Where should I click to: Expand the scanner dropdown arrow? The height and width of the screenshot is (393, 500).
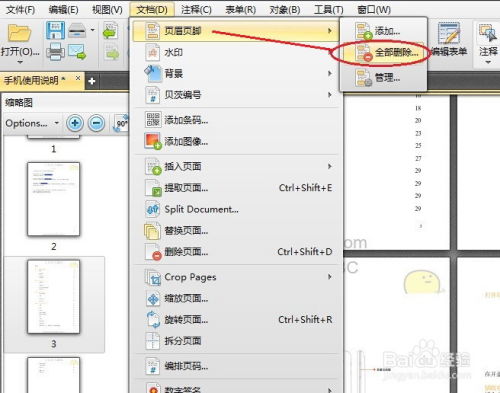(x=93, y=30)
